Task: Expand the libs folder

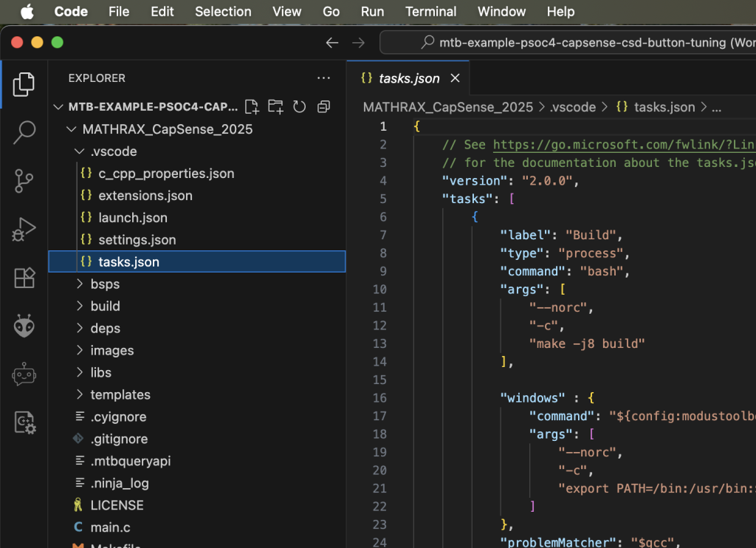Action: tap(80, 373)
